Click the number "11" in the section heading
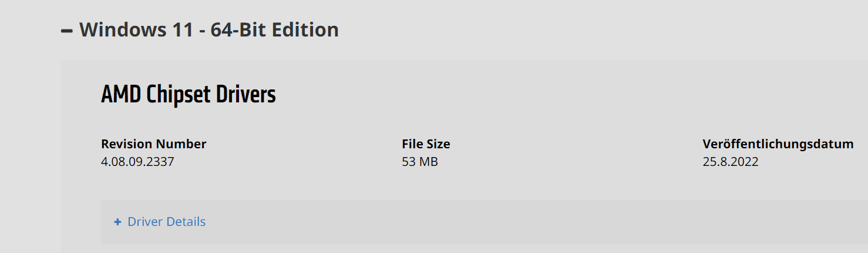This screenshot has height=253, width=868. 183,29
